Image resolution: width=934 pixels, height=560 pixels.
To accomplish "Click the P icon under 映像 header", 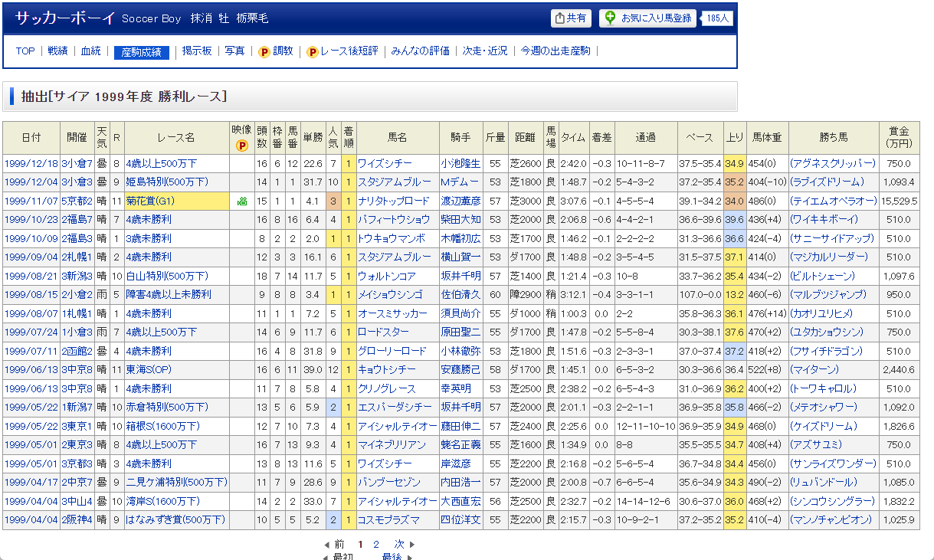I will (x=241, y=145).
